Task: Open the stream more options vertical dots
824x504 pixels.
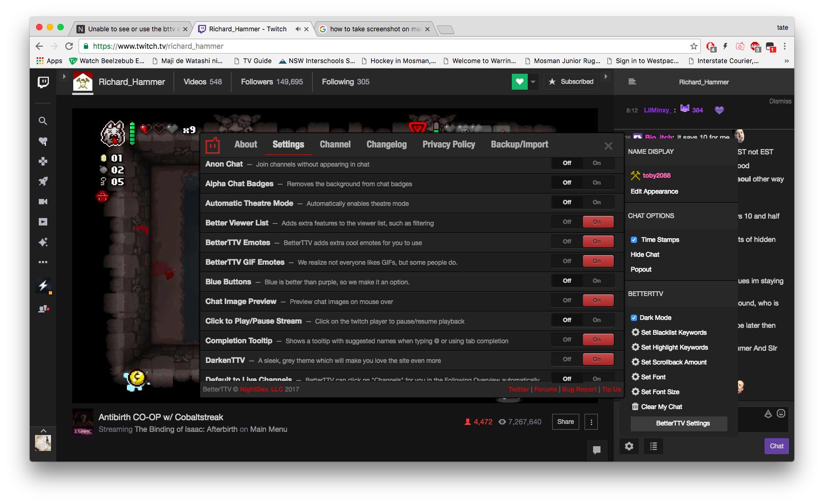Action: pos(591,422)
